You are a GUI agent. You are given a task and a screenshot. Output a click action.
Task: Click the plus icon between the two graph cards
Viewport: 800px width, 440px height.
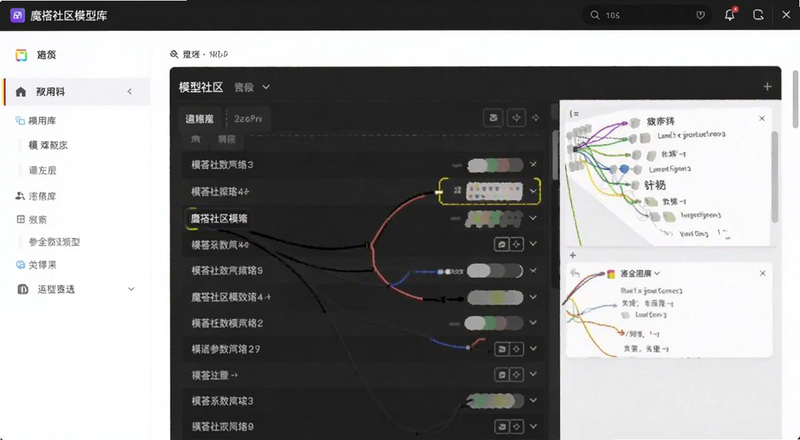pos(572,255)
